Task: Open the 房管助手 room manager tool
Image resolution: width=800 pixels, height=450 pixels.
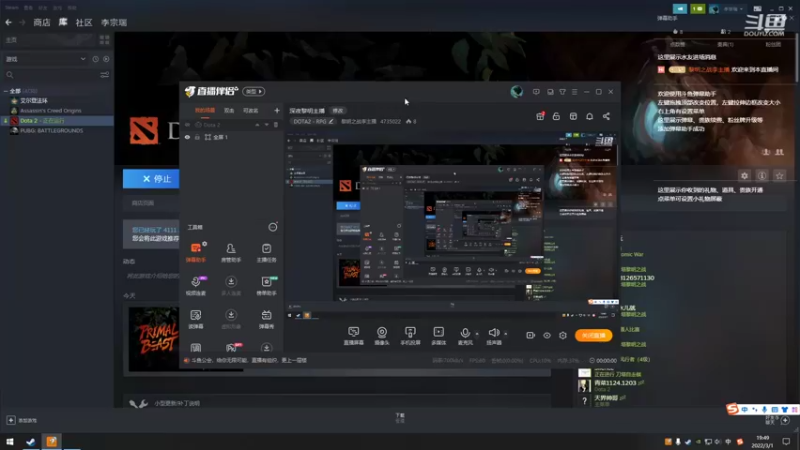Action: coord(231,252)
